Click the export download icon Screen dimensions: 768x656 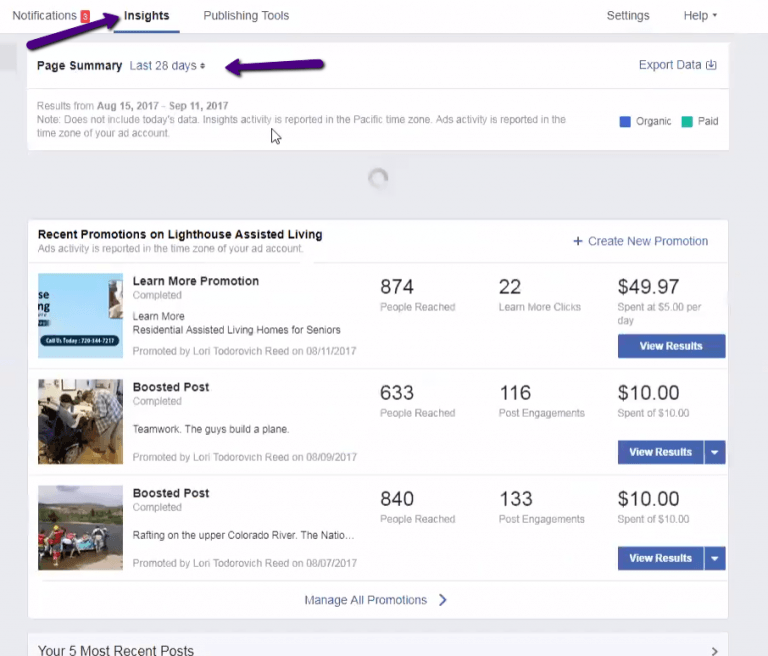pyautogui.click(x=711, y=65)
